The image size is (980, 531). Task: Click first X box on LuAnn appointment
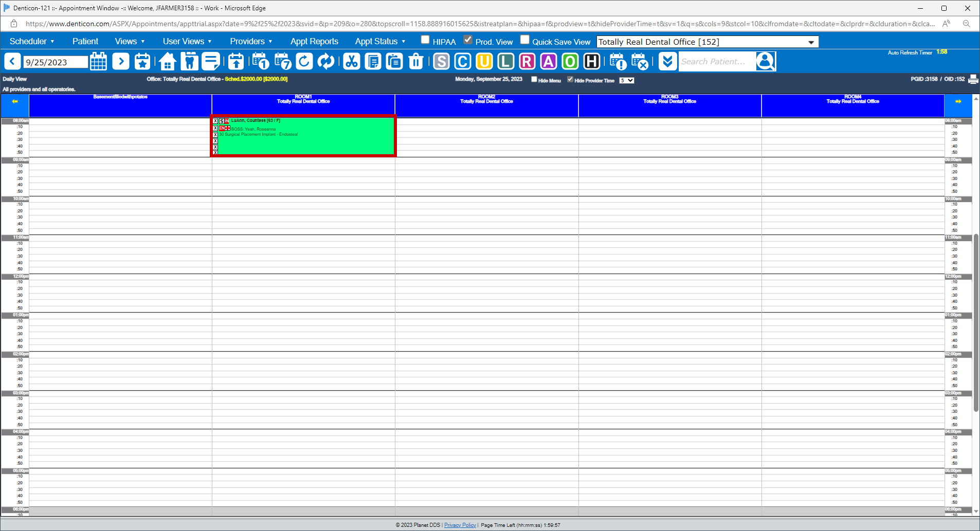215,121
